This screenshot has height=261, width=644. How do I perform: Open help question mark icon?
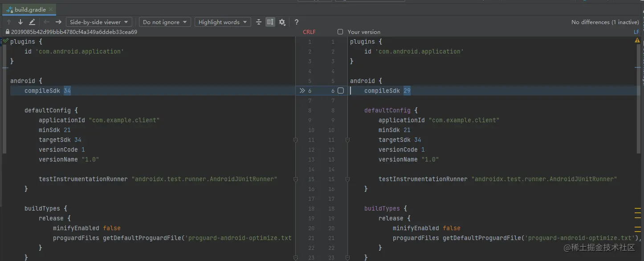click(x=297, y=22)
